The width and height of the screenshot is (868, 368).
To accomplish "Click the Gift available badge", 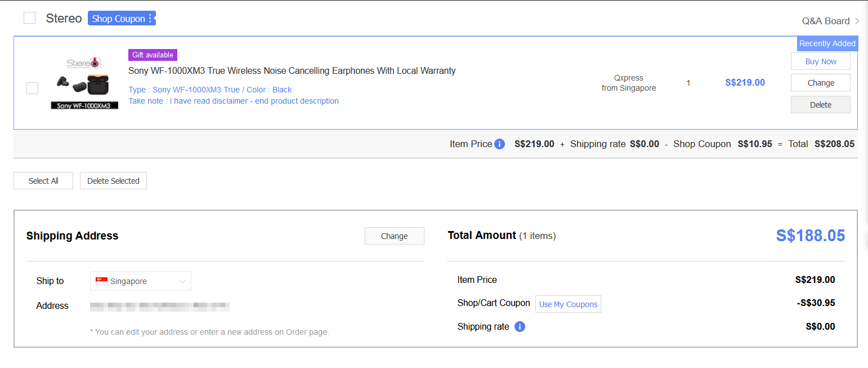I will tap(153, 55).
